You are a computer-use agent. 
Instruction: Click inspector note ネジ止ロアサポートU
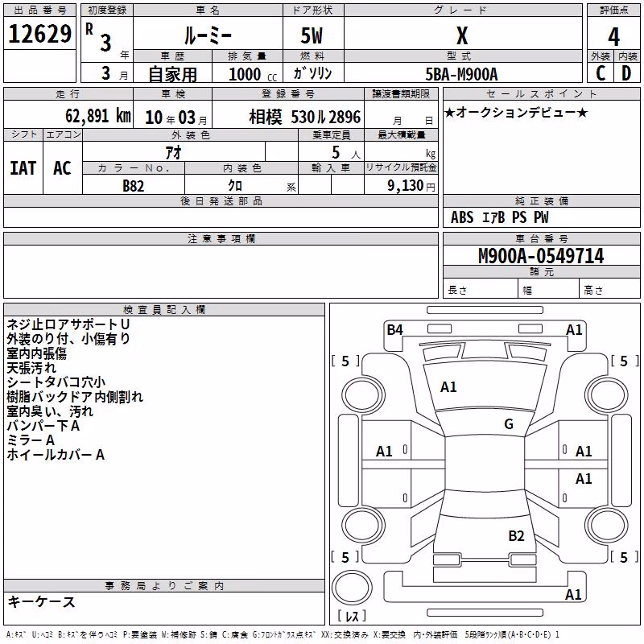pyautogui.click(x=68, y=324)
